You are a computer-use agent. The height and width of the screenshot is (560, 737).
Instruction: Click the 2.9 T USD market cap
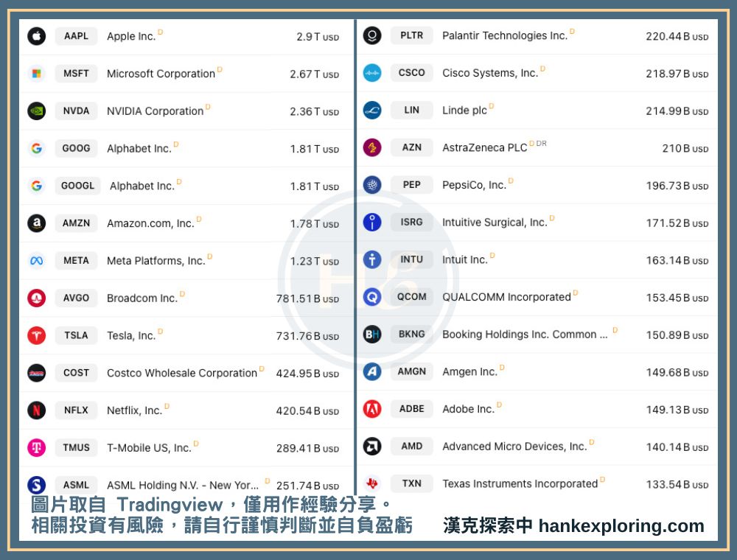[x=318, y=37]
